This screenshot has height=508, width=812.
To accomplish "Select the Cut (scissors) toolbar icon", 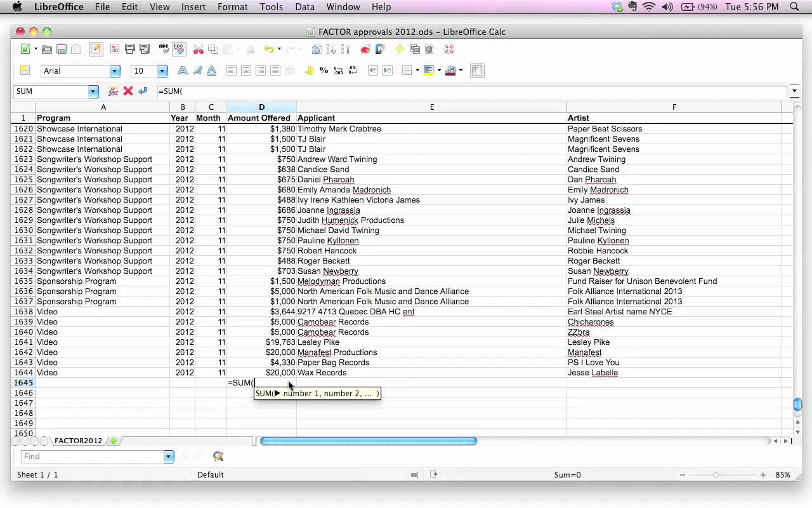I will click(199, 49).
